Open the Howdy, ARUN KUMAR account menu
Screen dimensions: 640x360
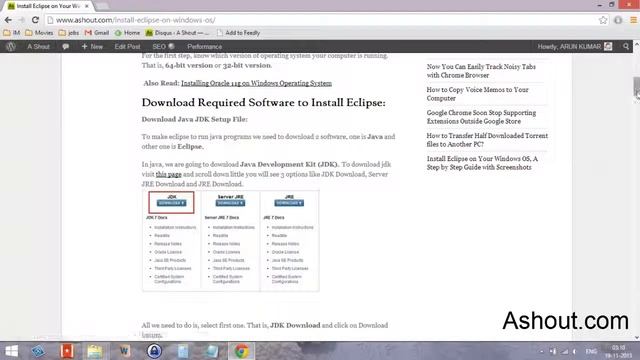pos(575,47)
